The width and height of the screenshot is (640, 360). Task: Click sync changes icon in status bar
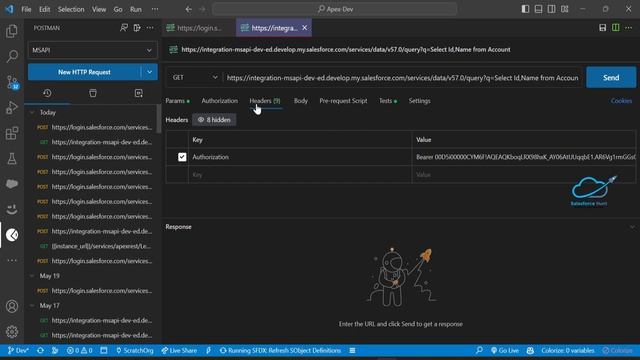coord(40,350)
